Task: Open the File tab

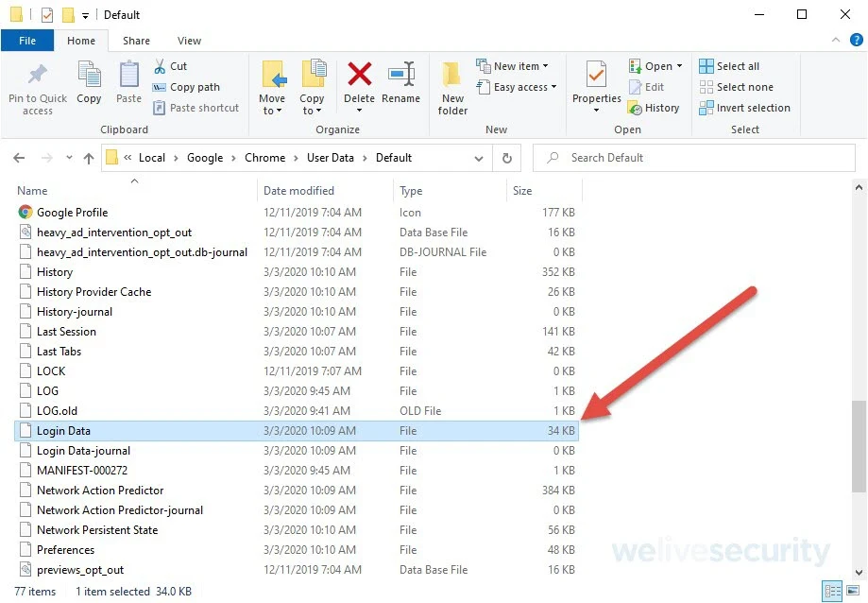Action: [x=27, y=41]
